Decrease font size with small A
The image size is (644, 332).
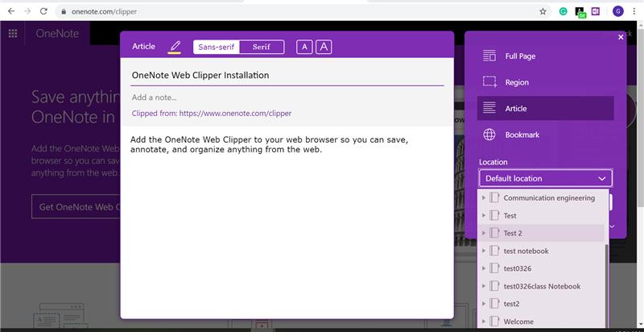(x=304, y=47)
